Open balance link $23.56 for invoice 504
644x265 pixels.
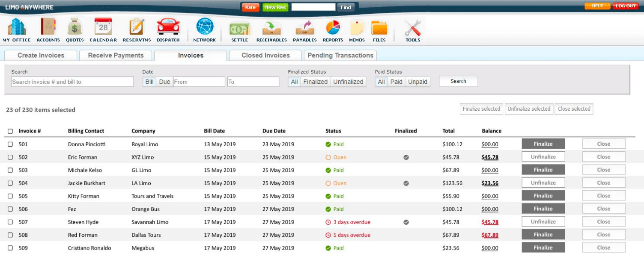click(490, 183)
